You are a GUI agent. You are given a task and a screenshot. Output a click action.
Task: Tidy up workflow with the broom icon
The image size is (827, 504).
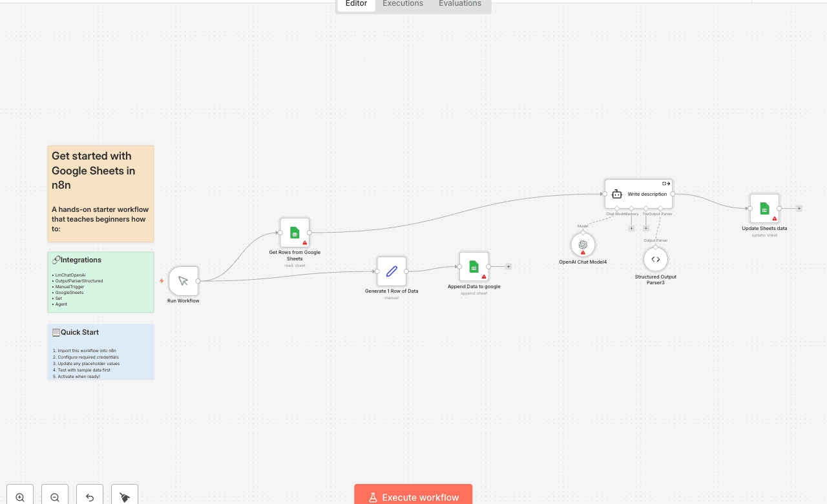(x=125, y=497)
